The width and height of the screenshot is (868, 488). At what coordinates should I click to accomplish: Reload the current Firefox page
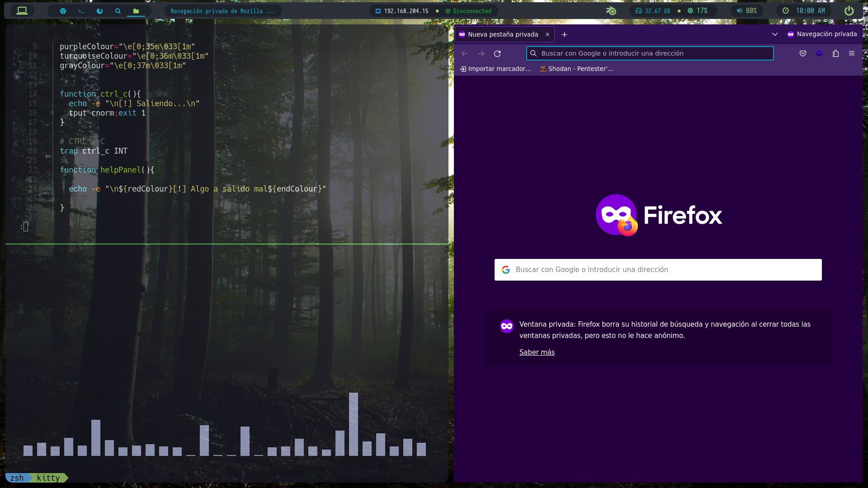497,53
